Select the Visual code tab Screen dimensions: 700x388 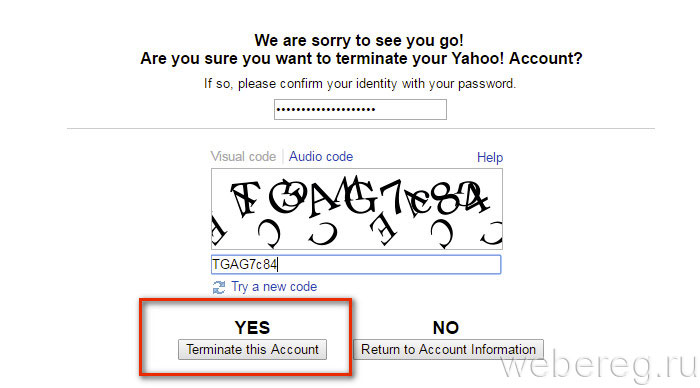pyautogui.click(x=243, y=157)
